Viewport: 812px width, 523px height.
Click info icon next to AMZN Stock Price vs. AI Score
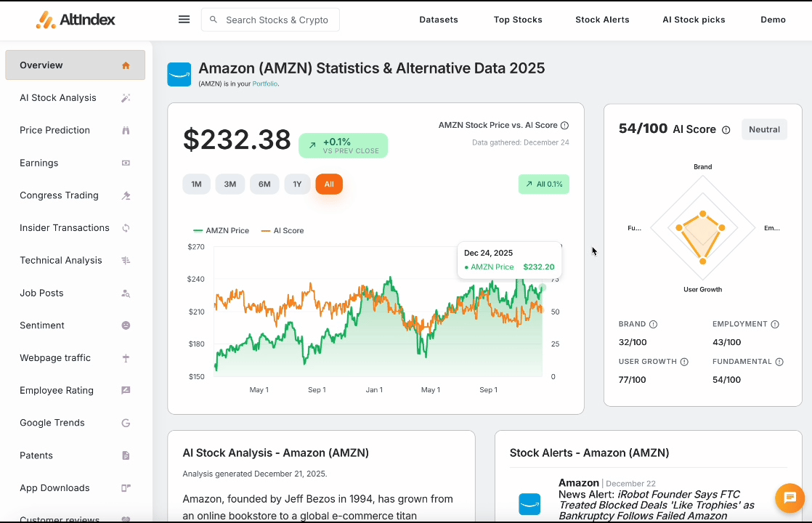(x=564, y=126)
